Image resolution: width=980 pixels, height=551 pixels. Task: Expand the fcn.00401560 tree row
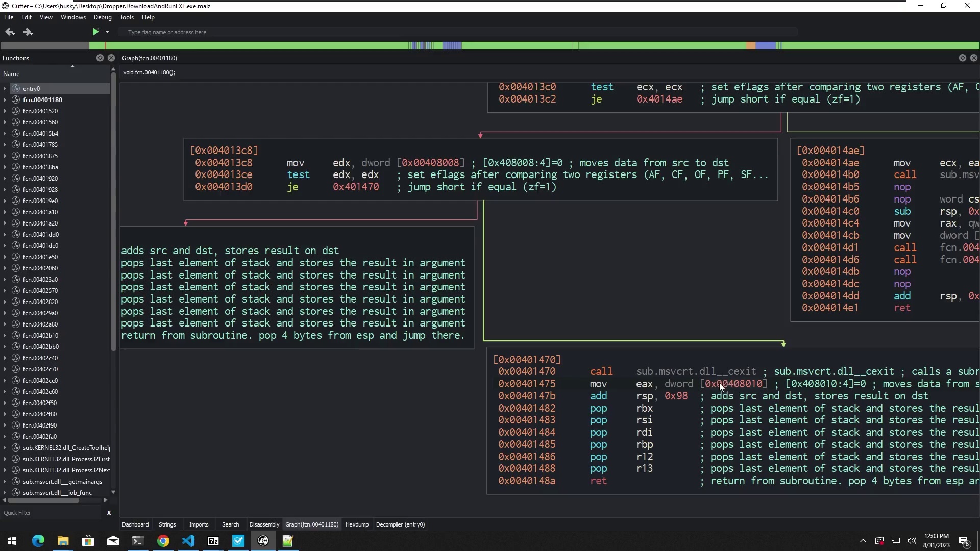click(x=5, y=122)
